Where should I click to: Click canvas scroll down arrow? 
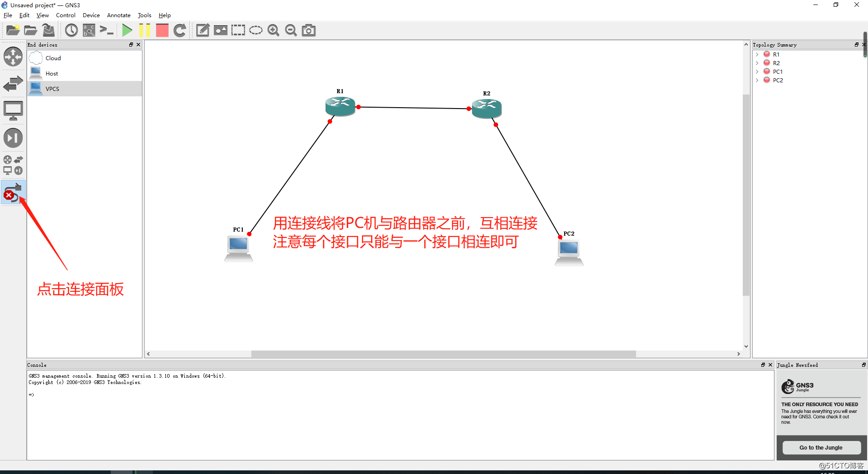click(x=746, y=346)
